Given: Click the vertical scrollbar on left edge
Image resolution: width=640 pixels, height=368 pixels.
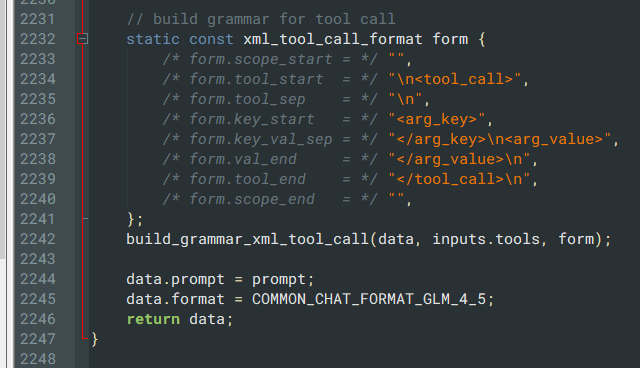Looking at the screenshot, I should click(3, 130).
